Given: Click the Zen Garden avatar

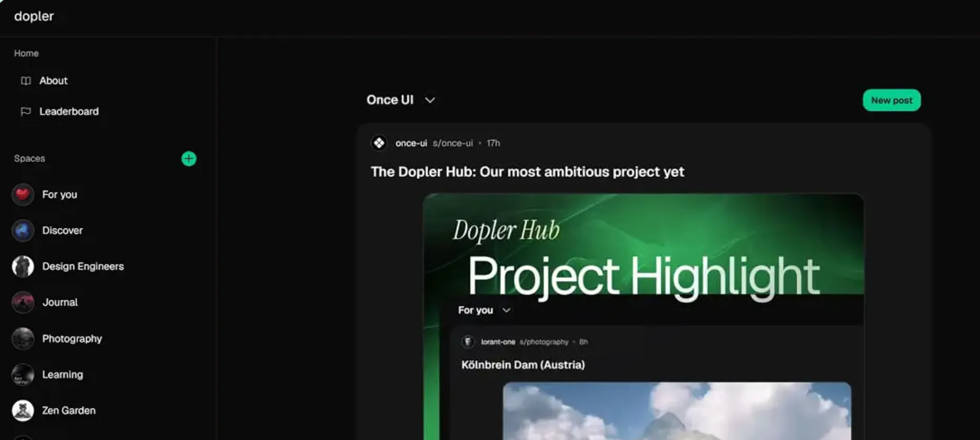Looking at the screenshot, I should pos(23,411).
